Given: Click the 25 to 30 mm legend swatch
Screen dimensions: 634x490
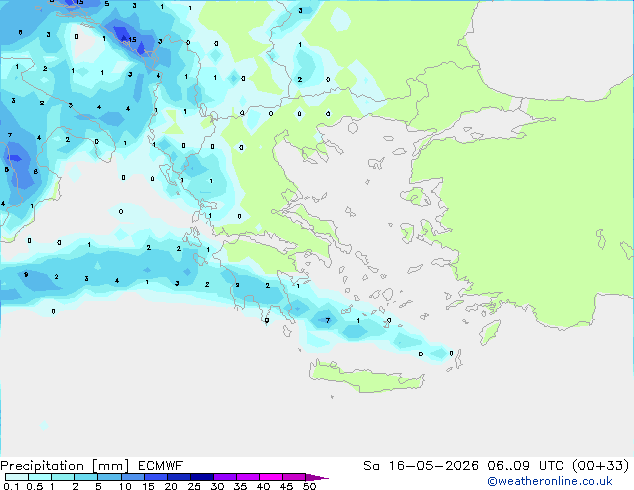Looking at the screenshot, I should point(202,477).
